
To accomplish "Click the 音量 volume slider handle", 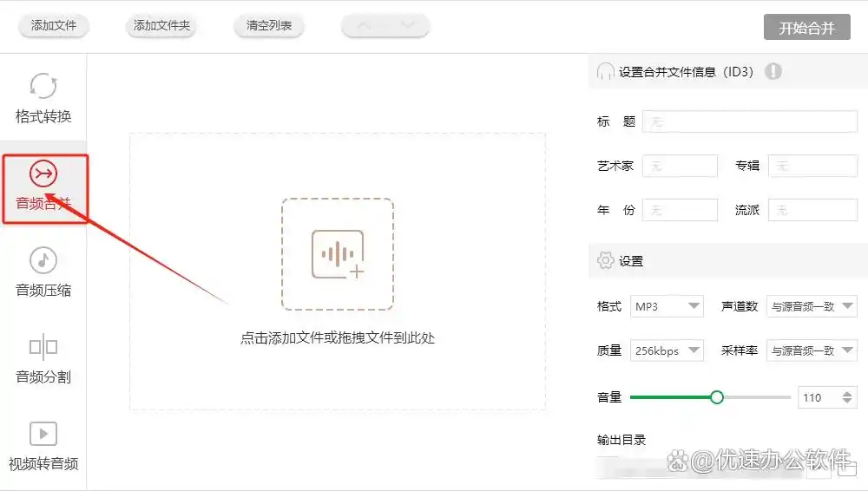I will [x=717, y=397].
